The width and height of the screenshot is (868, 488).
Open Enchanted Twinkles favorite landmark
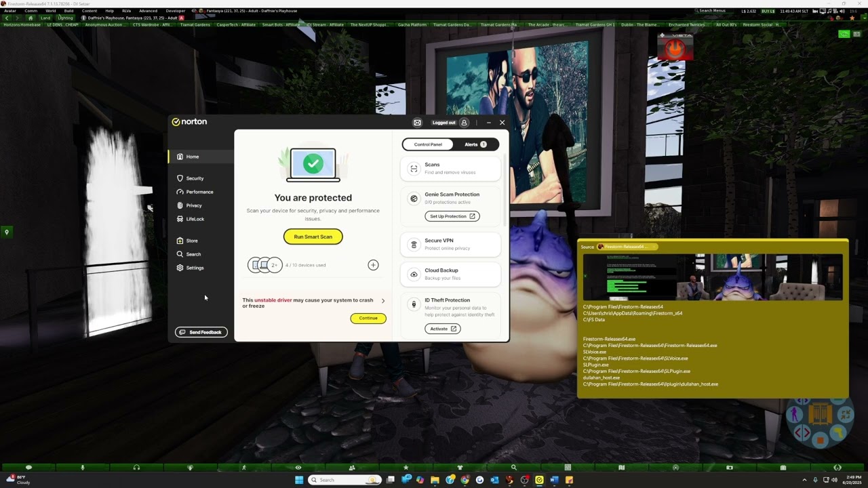[x=687, y=24]
